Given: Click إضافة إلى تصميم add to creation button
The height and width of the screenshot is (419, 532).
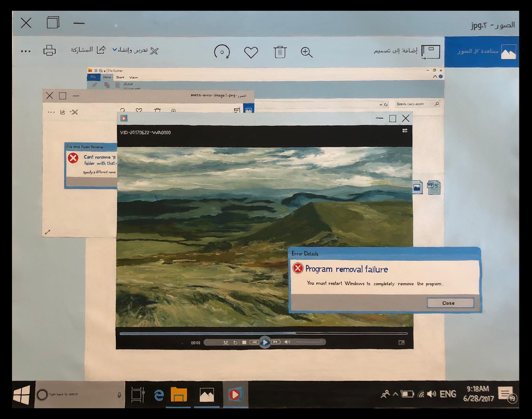Looking at the screenshot, I should (407, 51).
